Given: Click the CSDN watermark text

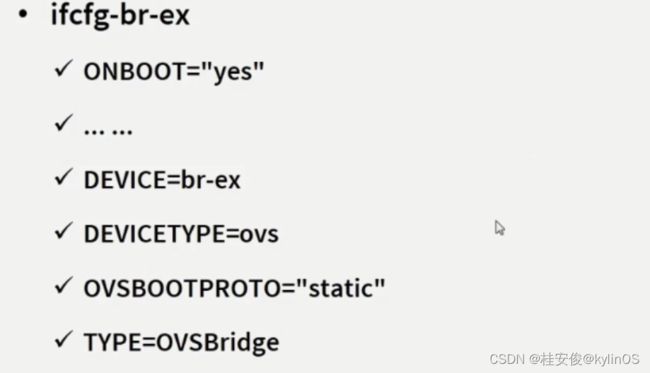Looking at the screenshot, I should coord(507,359).
